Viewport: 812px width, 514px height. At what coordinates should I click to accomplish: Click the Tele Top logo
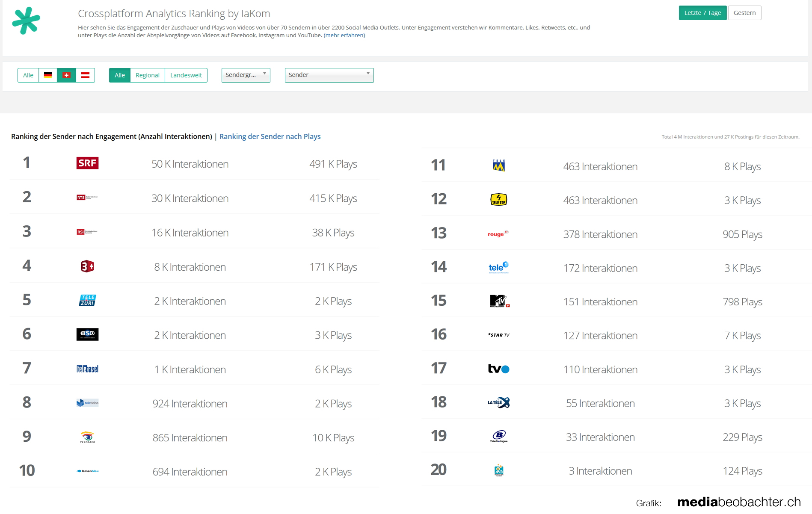pyautogui.click(x=498, y=200)
